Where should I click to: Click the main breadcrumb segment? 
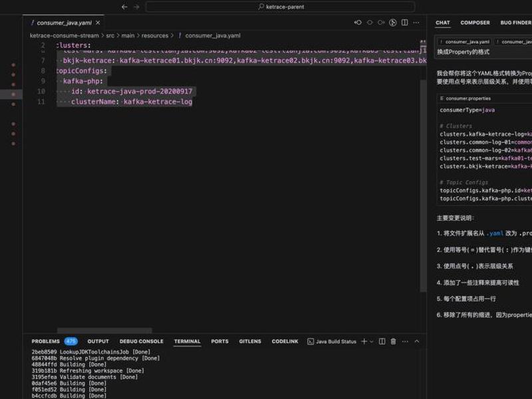(128, 36)
